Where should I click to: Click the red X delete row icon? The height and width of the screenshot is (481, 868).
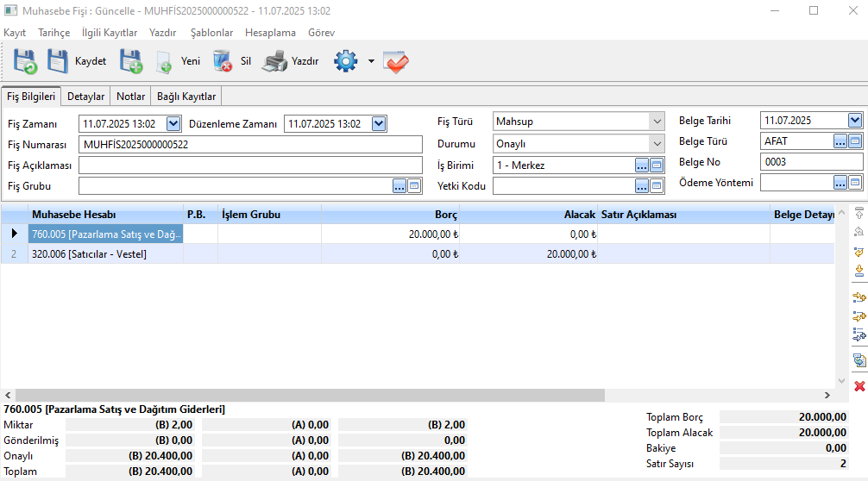tap(859, 386)
